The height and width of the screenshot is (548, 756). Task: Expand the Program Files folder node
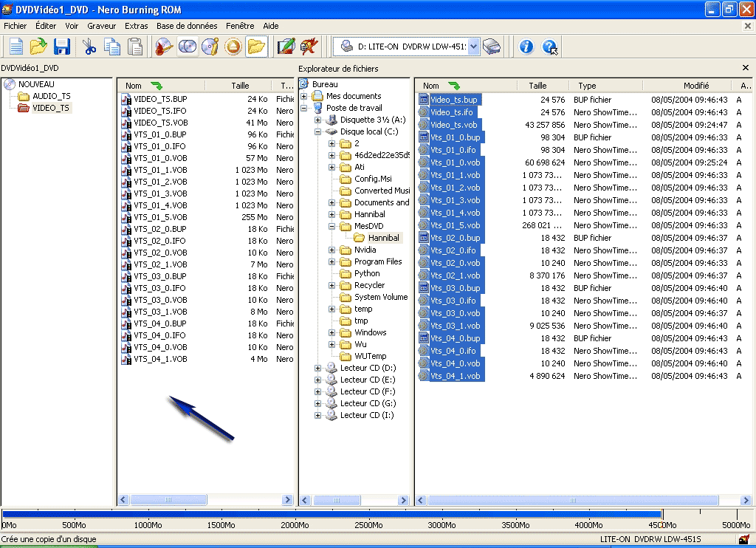331,262
